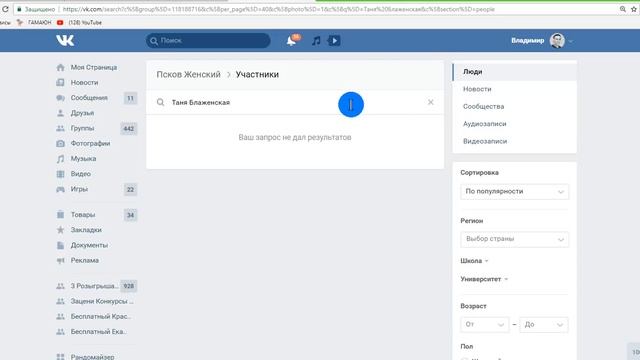Click Псков Женский breadcrumb link
The height and width of the screenshot is (360, 640).
(188, 74)
